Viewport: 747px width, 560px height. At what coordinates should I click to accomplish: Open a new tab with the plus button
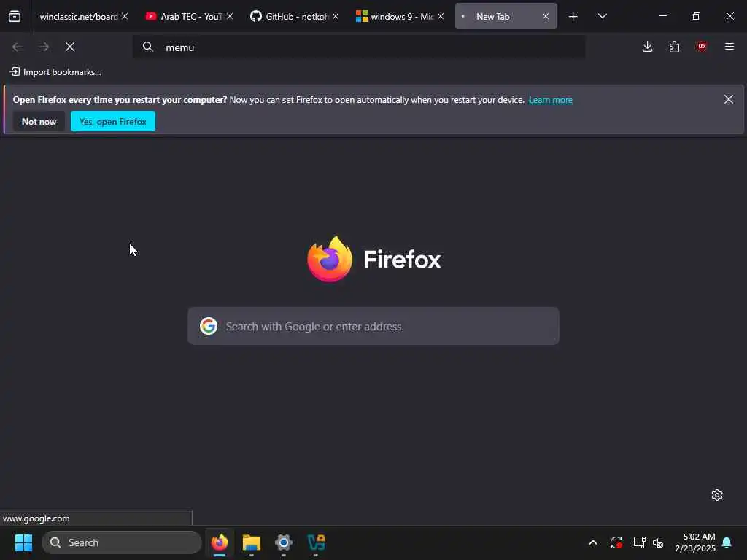tap(573, 17)
